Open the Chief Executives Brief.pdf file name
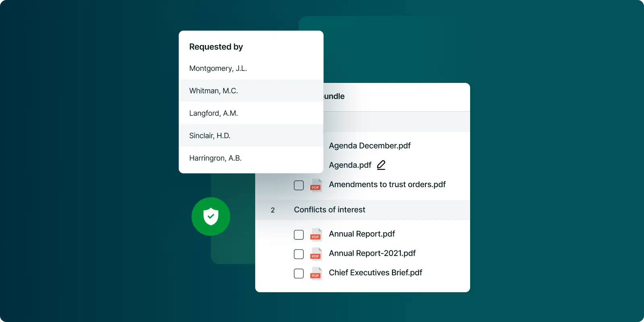The width and height of the screenshot is (644, 322). click(x=376, y=272)
